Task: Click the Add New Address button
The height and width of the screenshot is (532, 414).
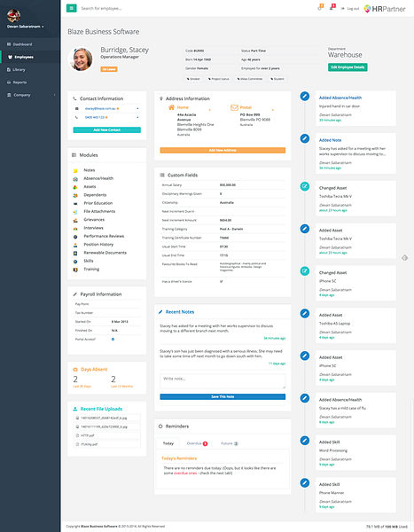Action: pos(223,151)
